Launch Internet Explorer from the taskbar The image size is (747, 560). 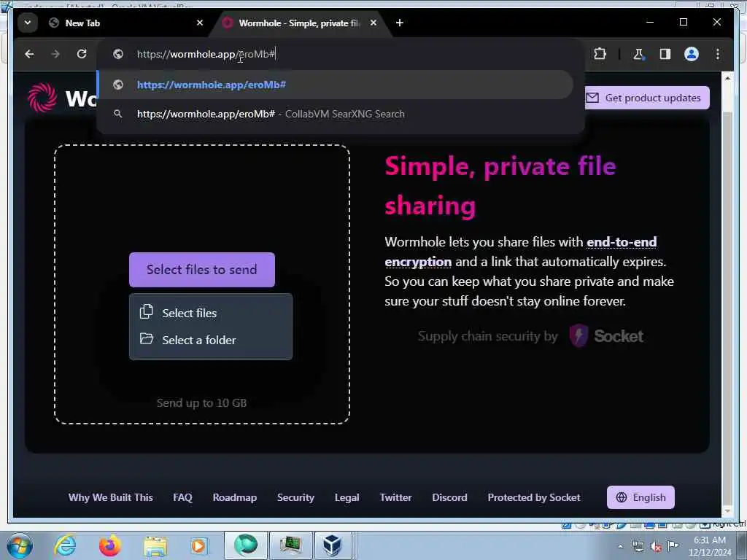(x=65, y=545)
